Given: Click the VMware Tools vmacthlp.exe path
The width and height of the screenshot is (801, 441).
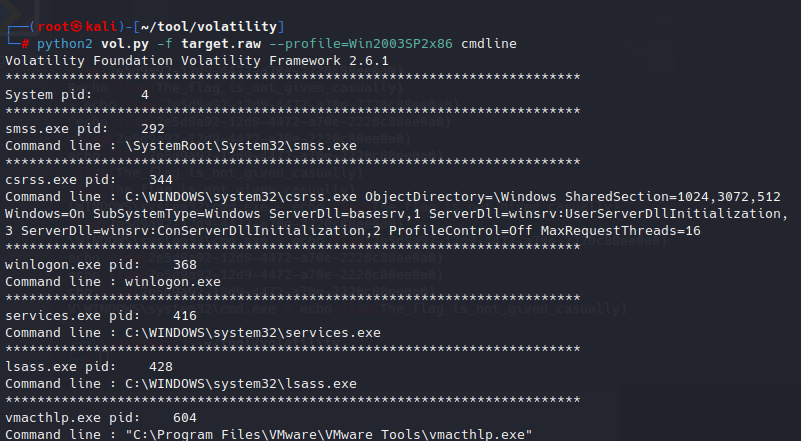Looking at the screenshot, I should tap(329, 434).
